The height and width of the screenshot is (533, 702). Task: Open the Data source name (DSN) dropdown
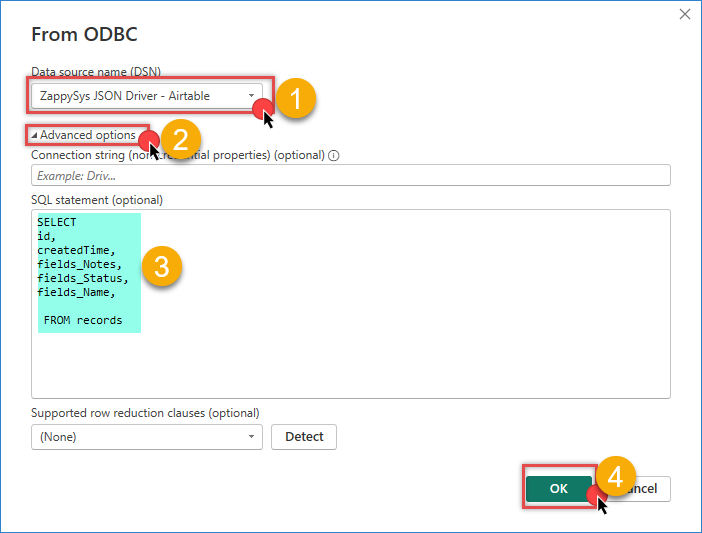pos(147,96)
